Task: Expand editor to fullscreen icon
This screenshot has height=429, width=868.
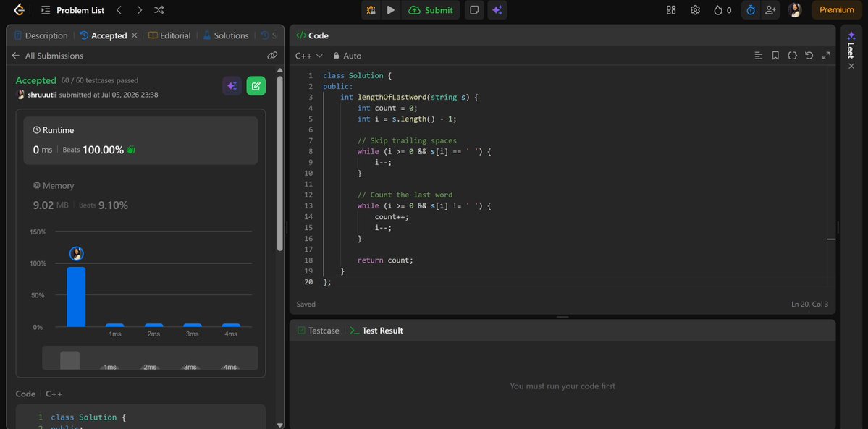Action: (826, 56)
